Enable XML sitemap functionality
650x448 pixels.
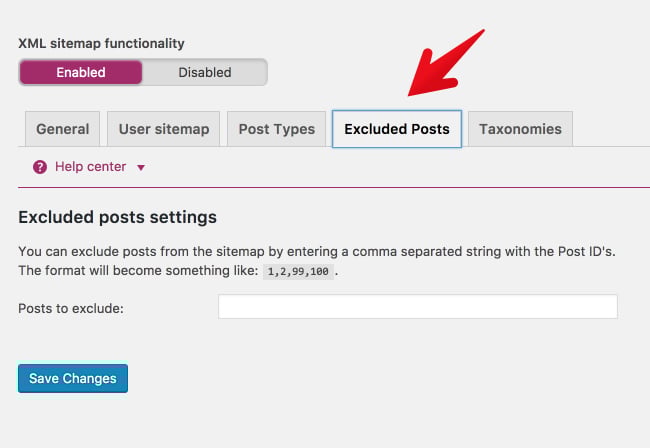81,72
